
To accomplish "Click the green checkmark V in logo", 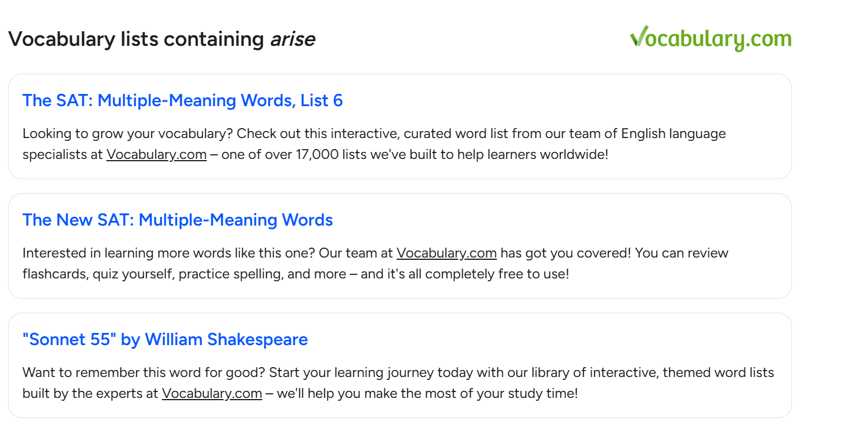I will (639, 35).
